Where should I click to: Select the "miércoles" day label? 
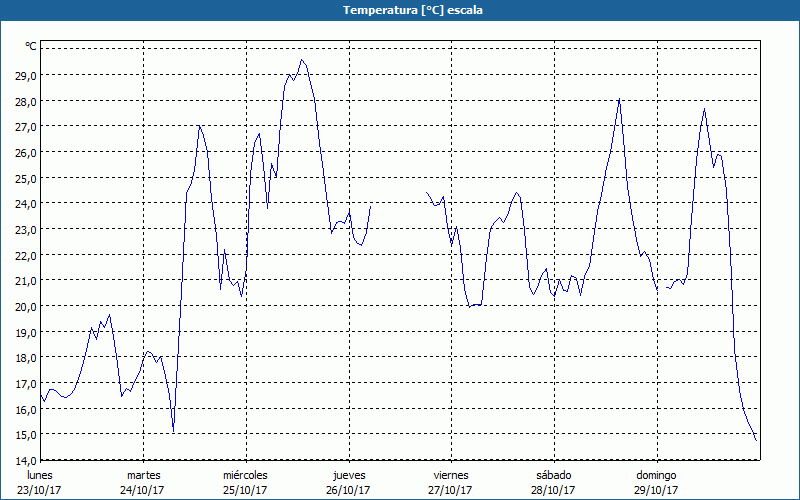245,474
